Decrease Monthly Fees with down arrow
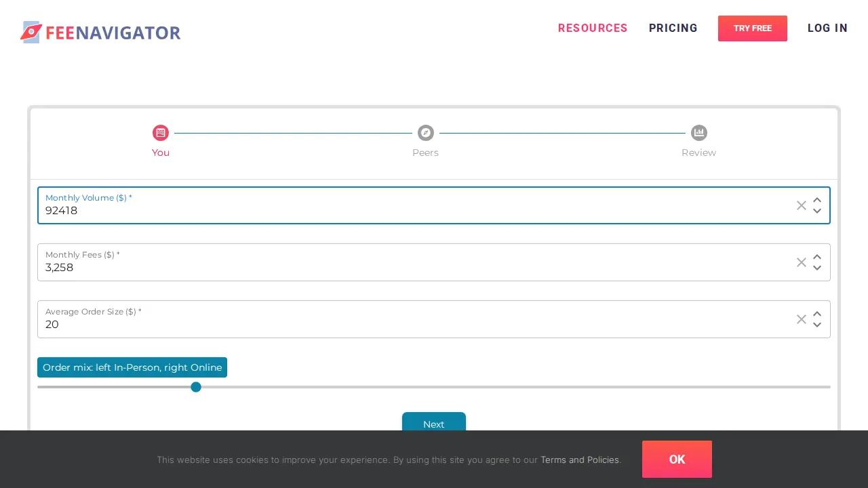 coord(817,268)
